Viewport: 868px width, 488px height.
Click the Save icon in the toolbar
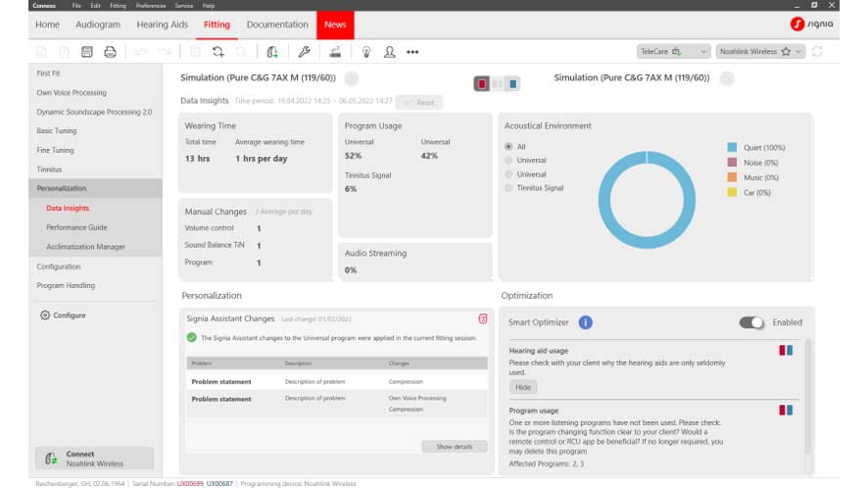pyautogui.click(x=87, y=52)
